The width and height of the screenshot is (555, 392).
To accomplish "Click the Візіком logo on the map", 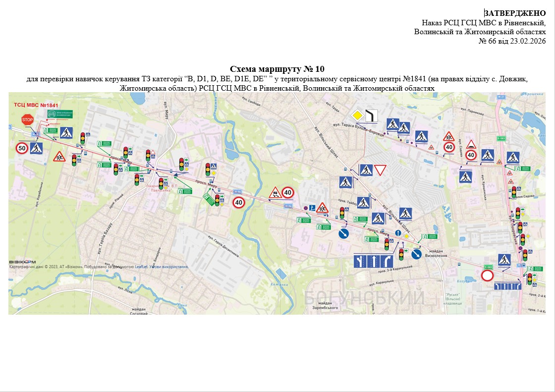I will [x=22, y=261].
